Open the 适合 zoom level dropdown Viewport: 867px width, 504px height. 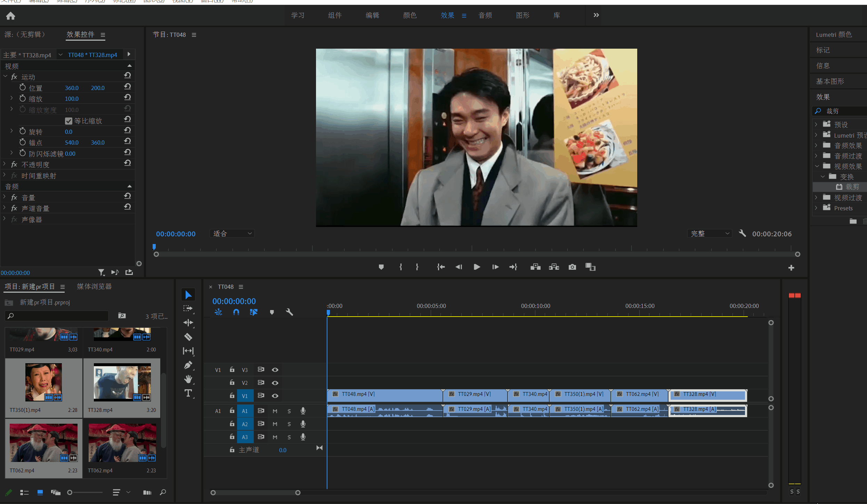click(232, 234)
